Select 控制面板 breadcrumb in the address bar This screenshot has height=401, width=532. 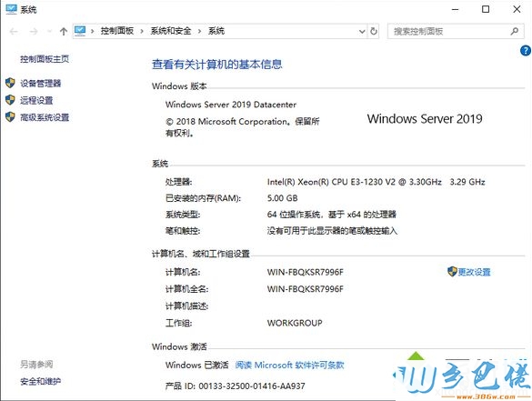coord(117,31)
